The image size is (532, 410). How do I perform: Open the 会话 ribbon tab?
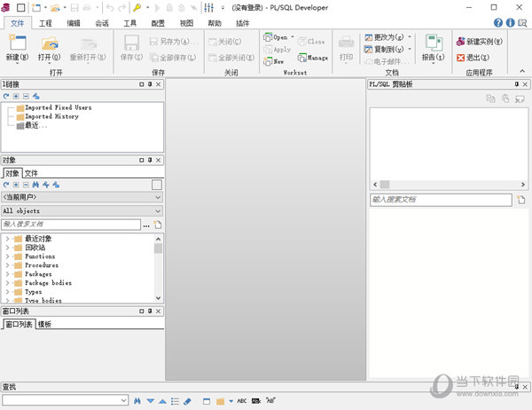point(102,23)
